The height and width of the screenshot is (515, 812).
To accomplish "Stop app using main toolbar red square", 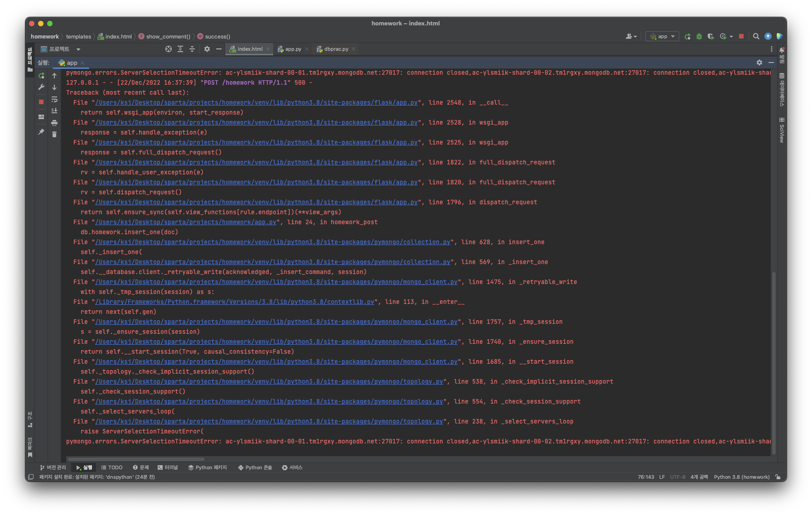I will 741,36.
